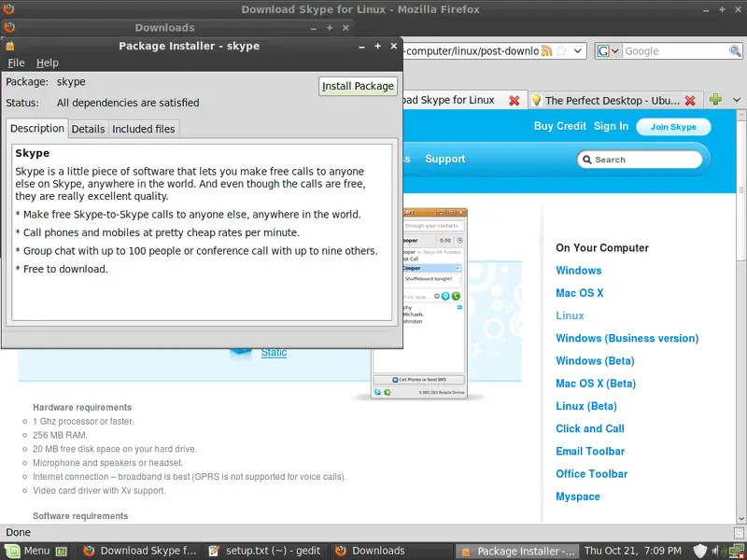Switch to the Description tab
The width and height of the screenshot is (747, 560).
[37, 129]
